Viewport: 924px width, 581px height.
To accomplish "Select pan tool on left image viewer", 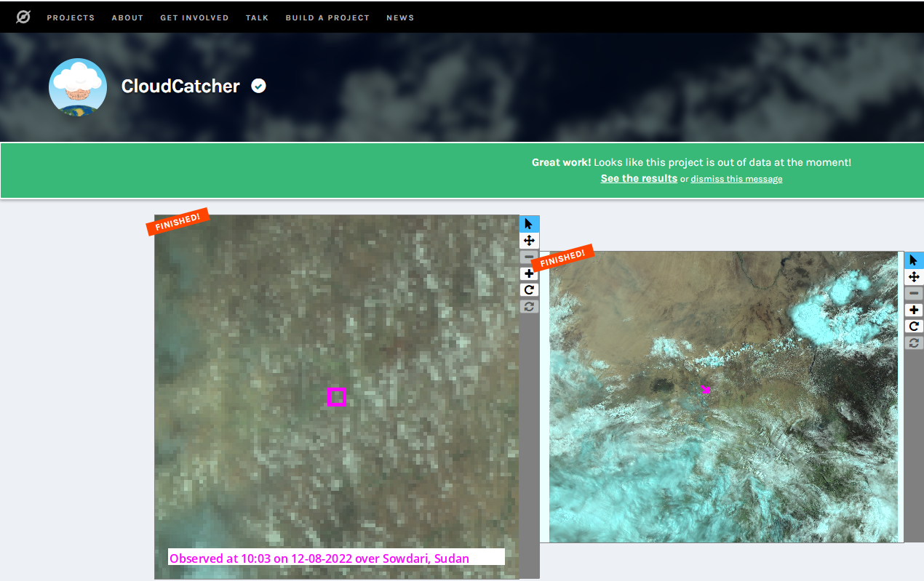I will coord(529,241).
